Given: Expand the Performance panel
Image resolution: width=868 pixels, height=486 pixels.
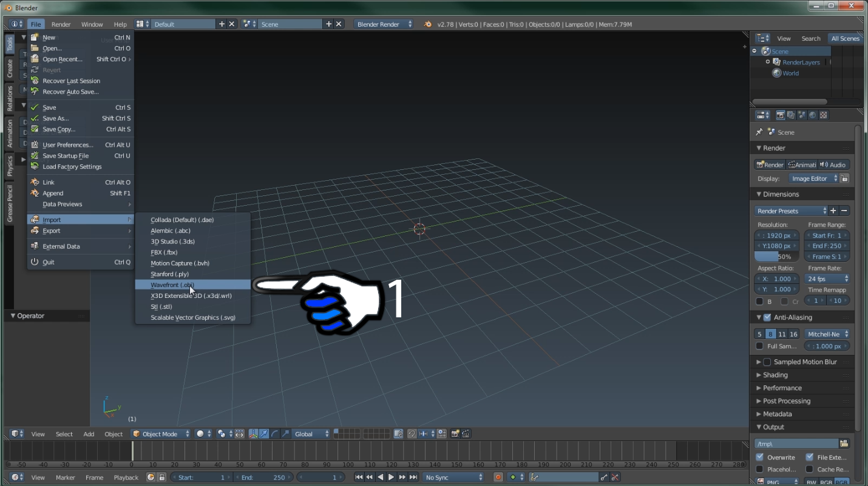Looking at the screenshot, I should click(x=782, y=388).
